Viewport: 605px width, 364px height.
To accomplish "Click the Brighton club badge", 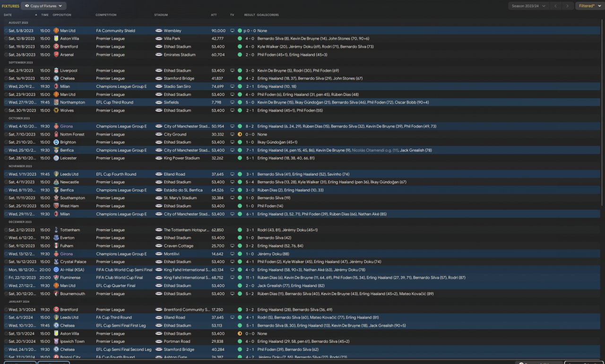I will point(56,142).
